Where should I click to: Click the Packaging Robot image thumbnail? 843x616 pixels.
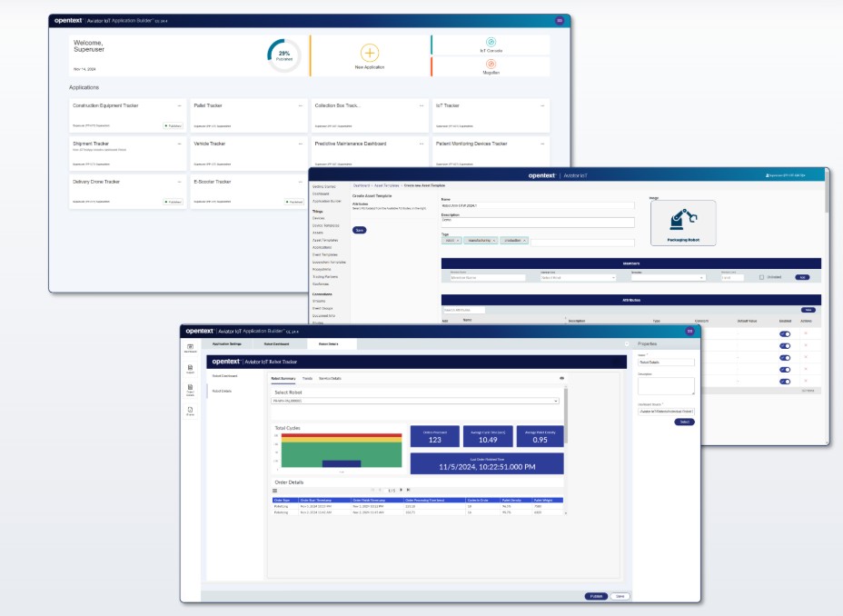click(x=682, y=223)
